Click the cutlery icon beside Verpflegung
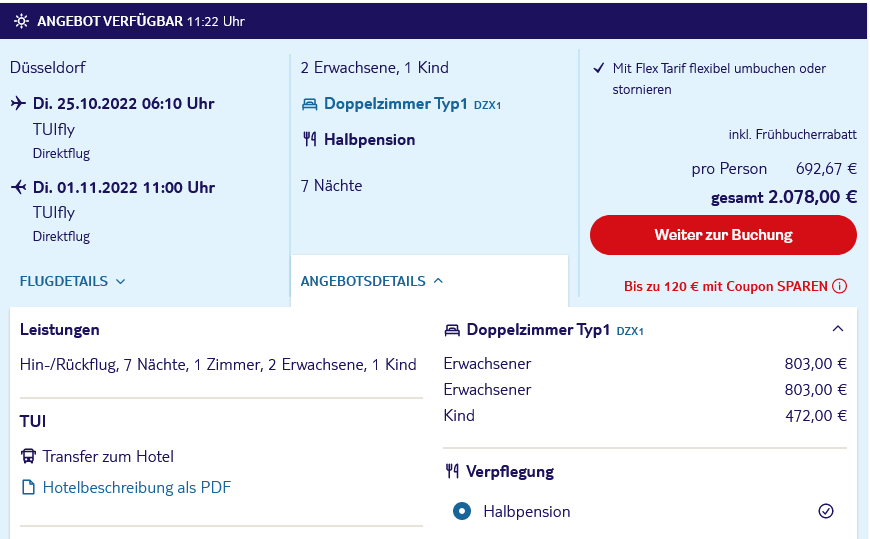870x539 pixels. pyautogui.click(x=452, y=471)
